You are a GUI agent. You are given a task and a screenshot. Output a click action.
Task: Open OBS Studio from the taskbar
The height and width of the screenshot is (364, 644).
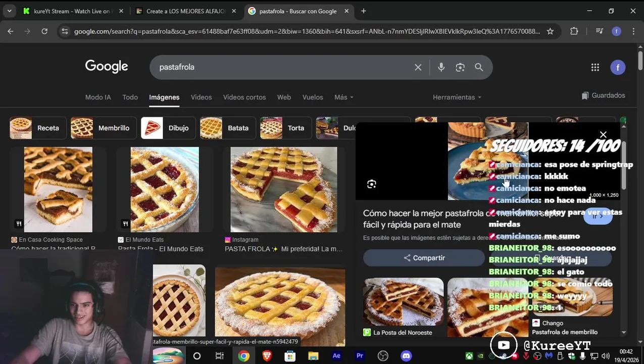pyautogui.click(x=383, y=356)
